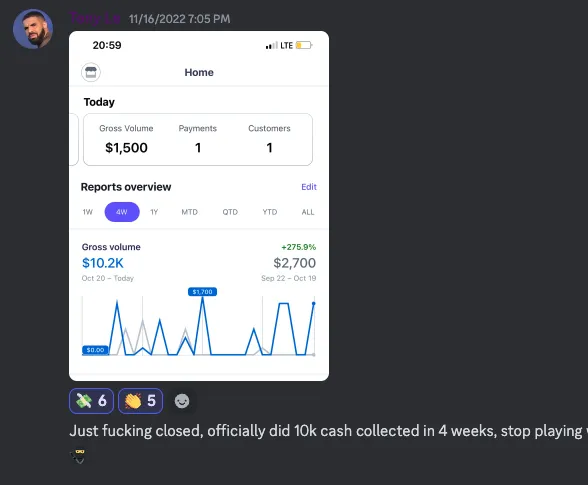Add a reaction with smiley icon
This screenshot has width=588, height=485.
tap(182, 401)
